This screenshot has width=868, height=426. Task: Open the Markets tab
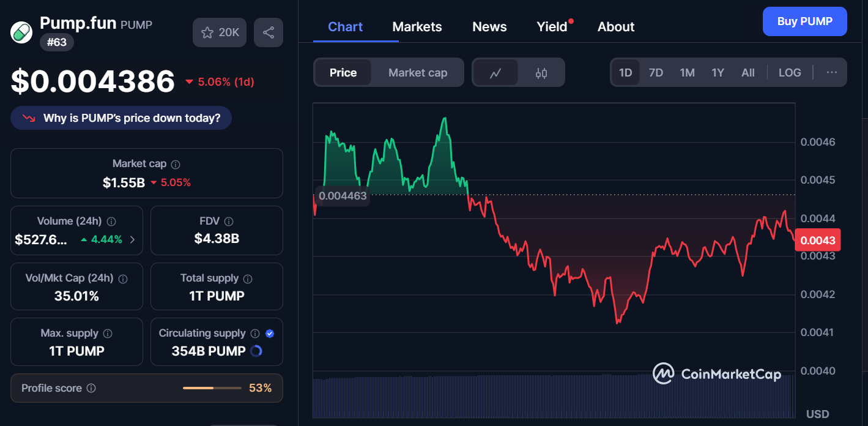pyautogui.click(x=417, y=27)
